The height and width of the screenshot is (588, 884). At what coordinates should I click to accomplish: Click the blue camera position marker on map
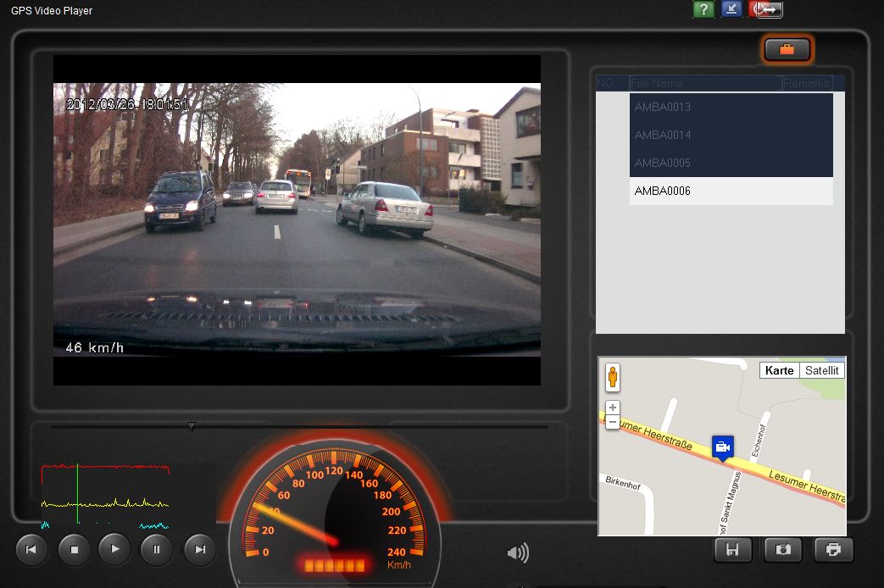pos(723,448)
